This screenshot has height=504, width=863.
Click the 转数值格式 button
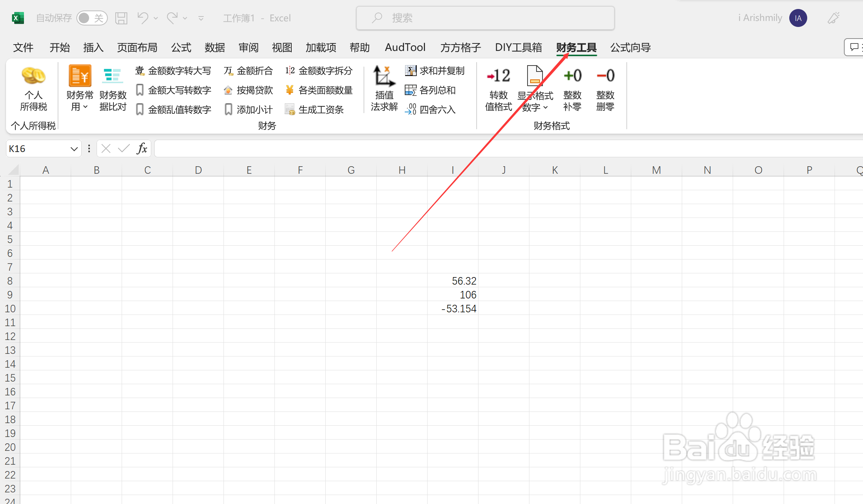point(498,89)
